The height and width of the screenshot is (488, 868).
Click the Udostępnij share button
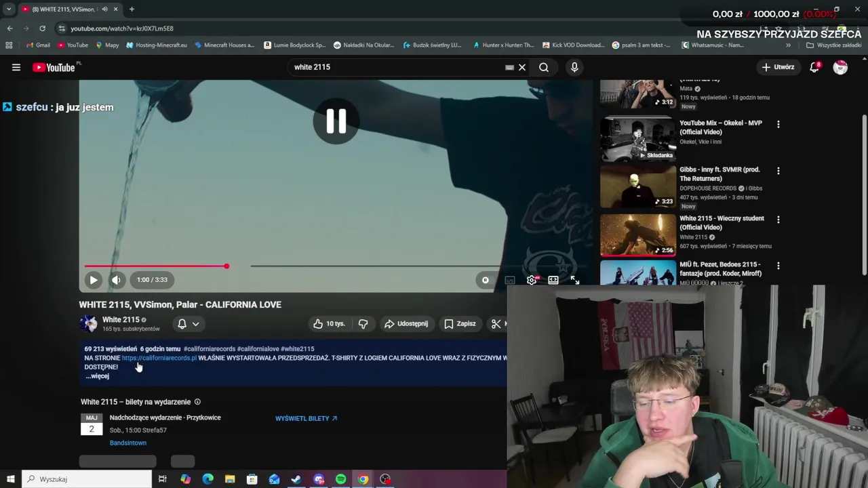(x=406, y=324)
